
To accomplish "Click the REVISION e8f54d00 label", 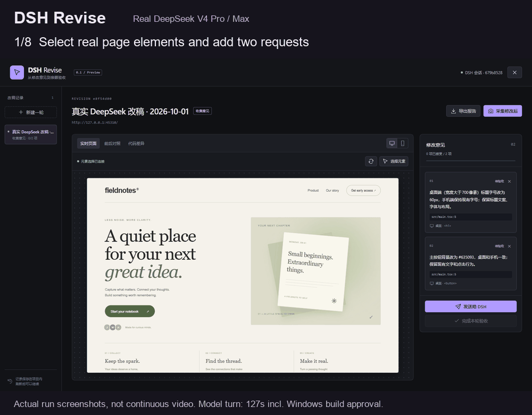I will coord(92,99).
